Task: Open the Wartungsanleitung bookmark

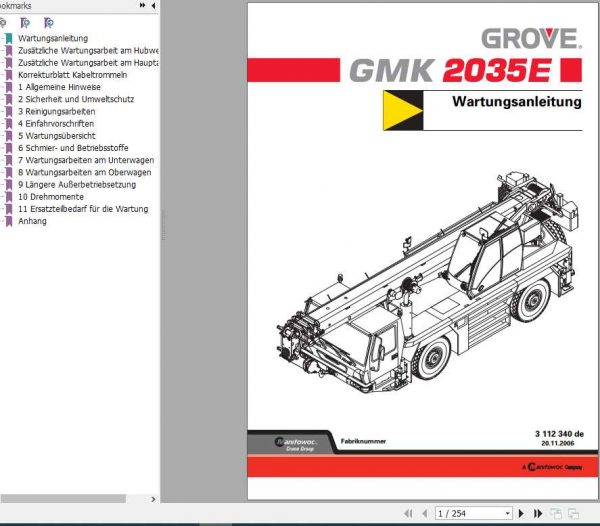Action: [x=53, y=38]
